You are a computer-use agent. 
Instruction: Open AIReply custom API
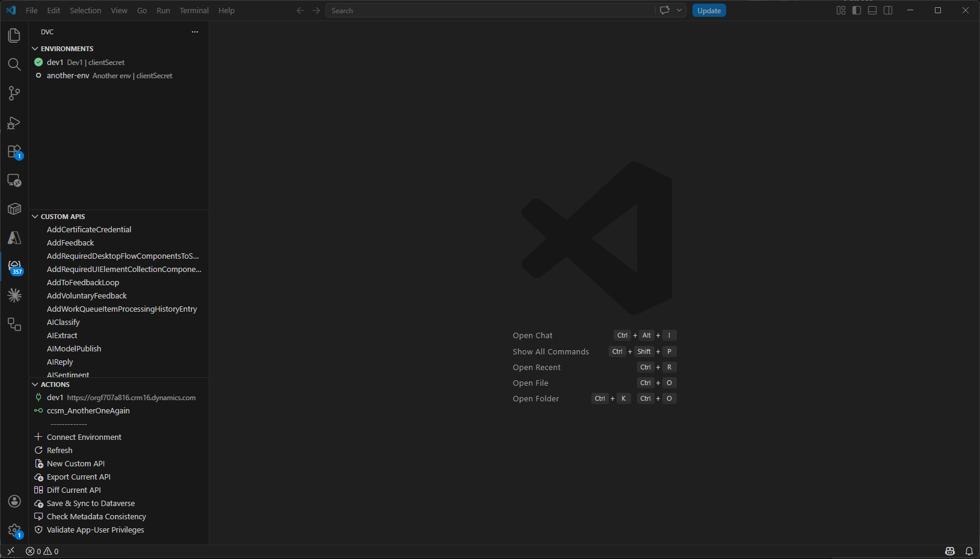119,362
